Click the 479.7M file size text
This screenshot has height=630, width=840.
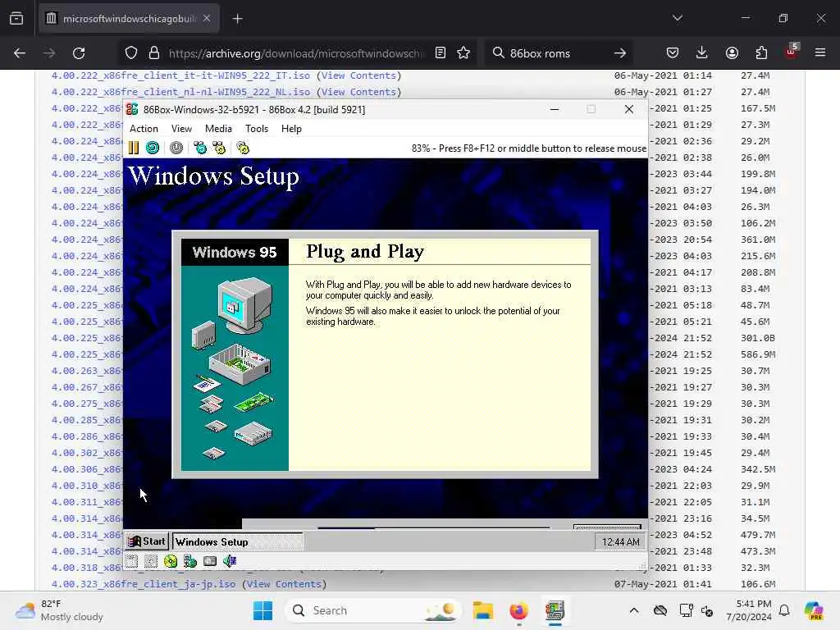click(758, 535)
